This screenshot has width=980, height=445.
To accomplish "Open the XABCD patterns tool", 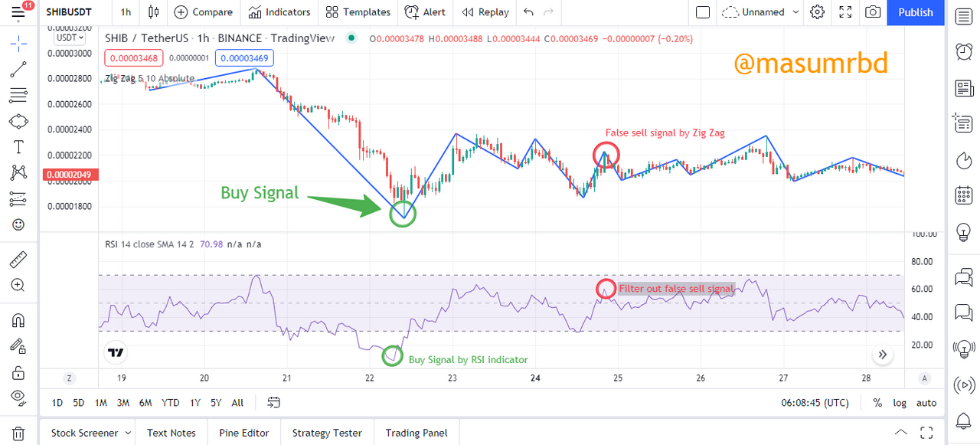I will [18, 173].
